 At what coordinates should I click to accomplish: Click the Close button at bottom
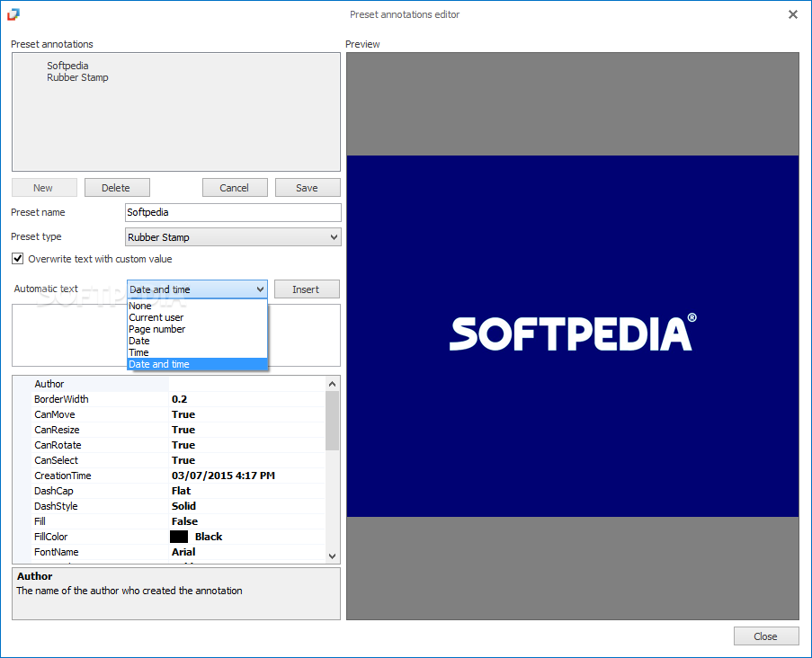[766, 636]
